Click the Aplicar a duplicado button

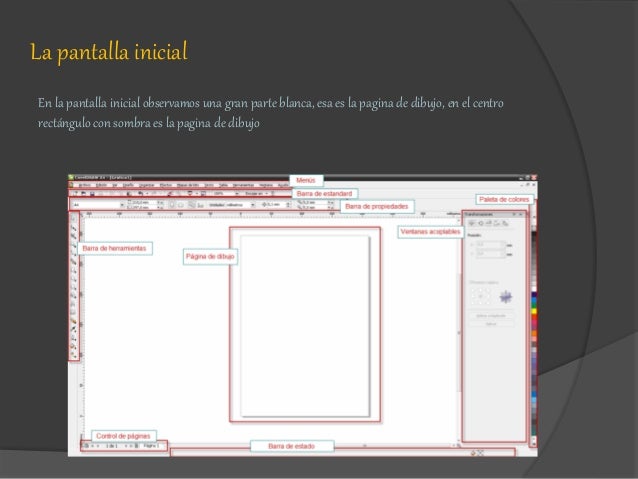(x=491, y=316)
